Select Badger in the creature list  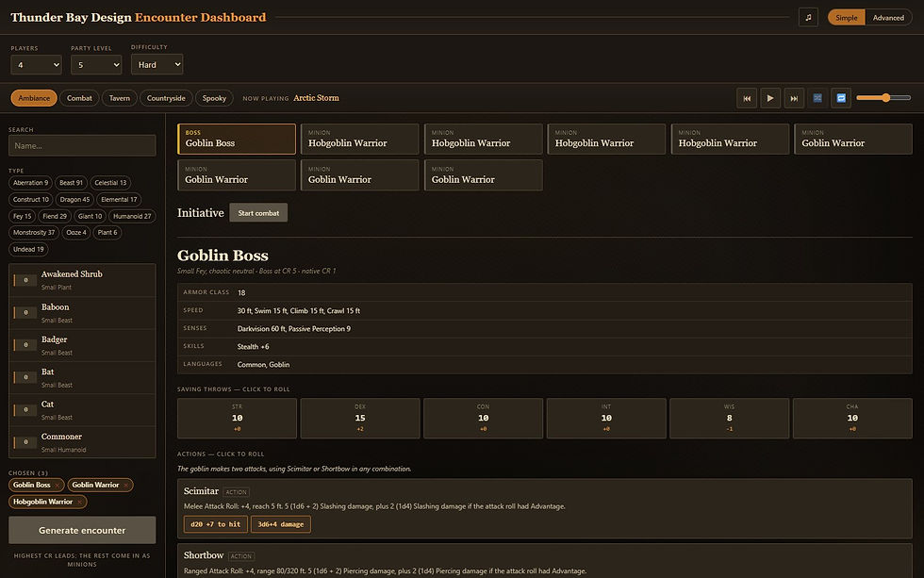82,345
